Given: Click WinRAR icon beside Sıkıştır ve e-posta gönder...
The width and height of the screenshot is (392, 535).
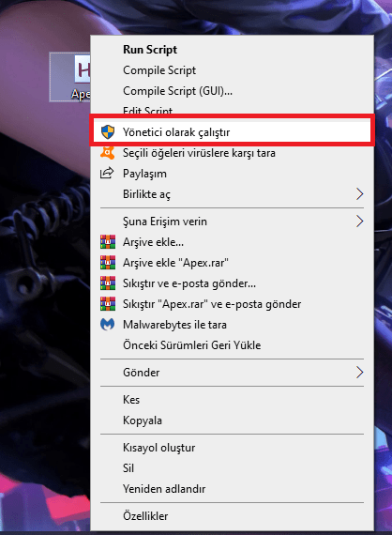Looking at the screenshot, I should pyautogui.click(x=108, y=283).
